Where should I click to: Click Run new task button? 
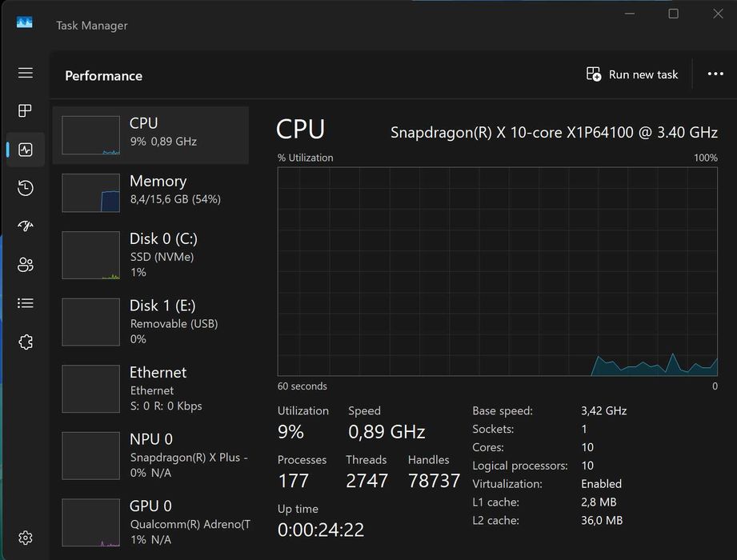click(632, 74)
